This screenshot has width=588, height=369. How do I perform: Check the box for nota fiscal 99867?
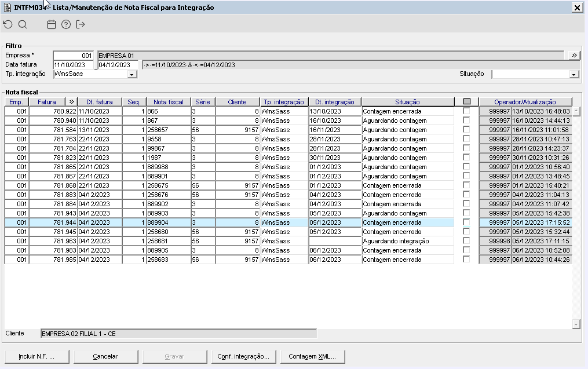click(466, 148)
